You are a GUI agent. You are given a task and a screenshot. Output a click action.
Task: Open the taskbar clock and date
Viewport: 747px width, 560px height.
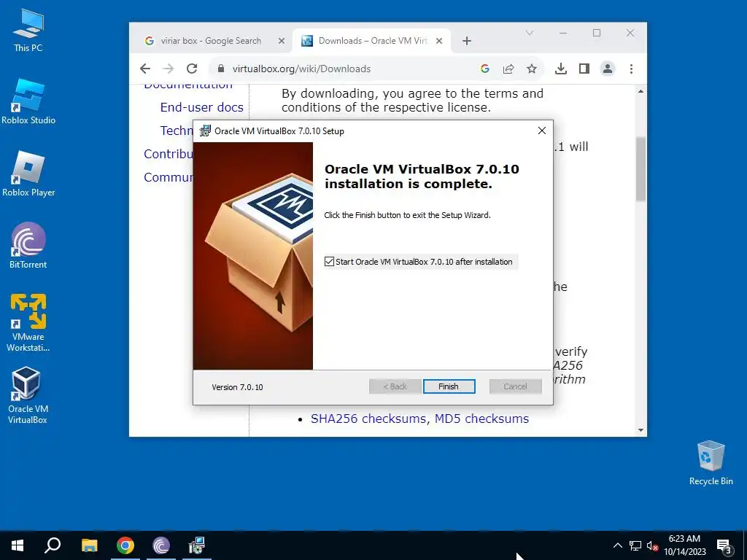[684, 545]
